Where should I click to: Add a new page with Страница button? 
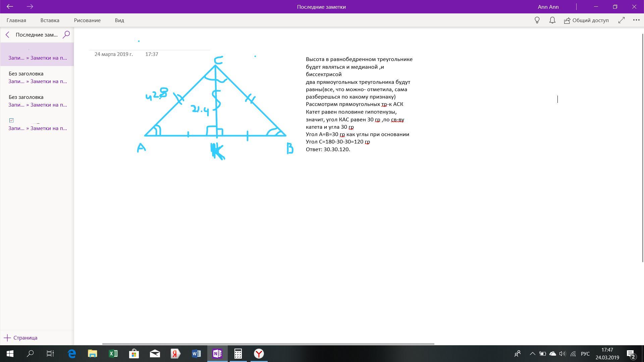pos(21,338)
